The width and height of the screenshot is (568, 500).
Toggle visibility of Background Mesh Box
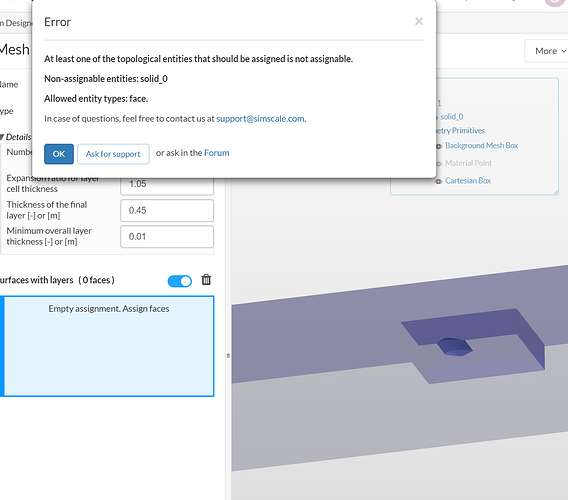(x=438, y=146)
